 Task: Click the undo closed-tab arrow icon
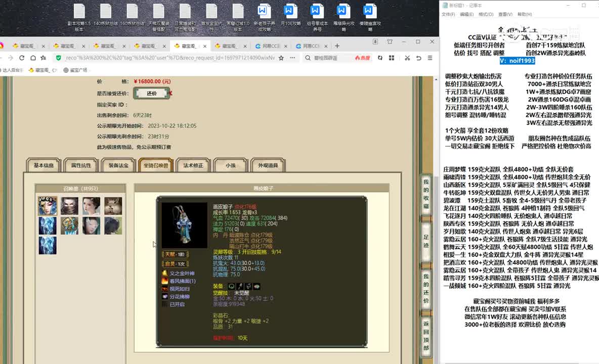point(419,58)
